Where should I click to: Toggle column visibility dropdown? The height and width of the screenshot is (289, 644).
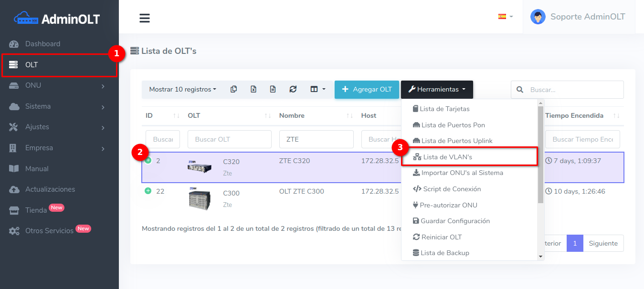[317, 89]
